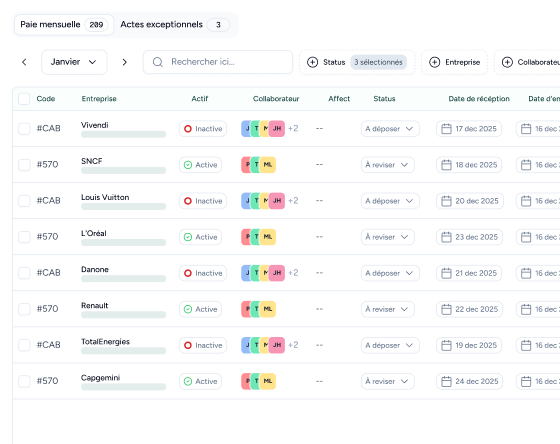Viewport: 560px width, 444px height.
Task: Click the search magnifier icon
Action: click(x=158, y=62)
